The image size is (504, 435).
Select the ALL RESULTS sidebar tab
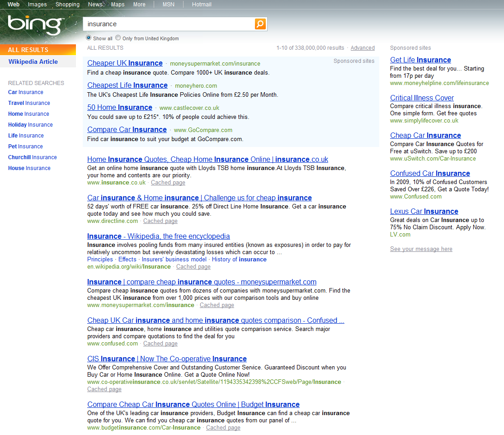[x=38, y=50]
